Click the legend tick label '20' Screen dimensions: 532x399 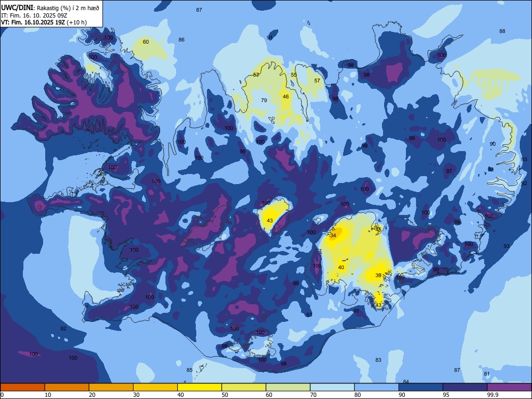click(92, 395)
